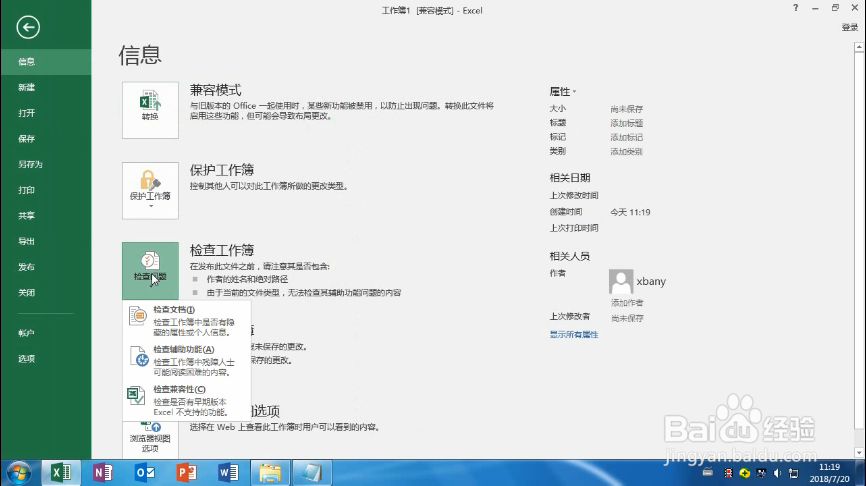Launch OneNote from taskbar
The width and height of the screenshot is (866, 486).
(x=103, y=473)
